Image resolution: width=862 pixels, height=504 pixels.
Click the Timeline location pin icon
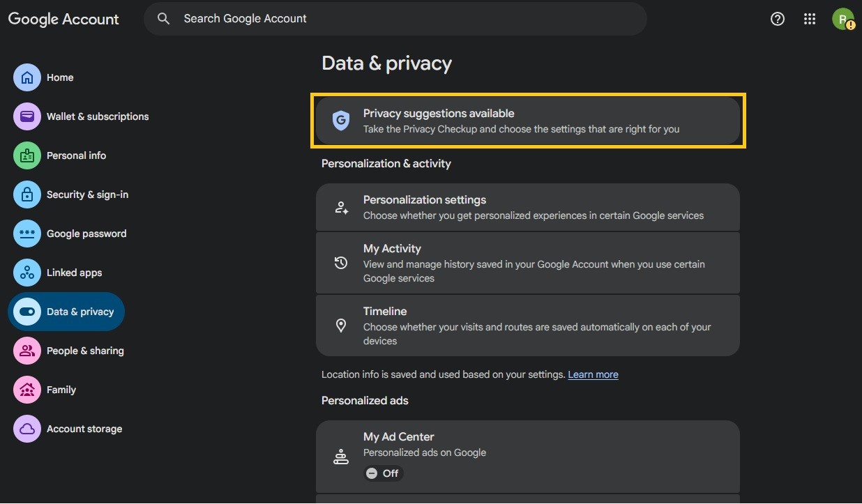tap(341, 326)
